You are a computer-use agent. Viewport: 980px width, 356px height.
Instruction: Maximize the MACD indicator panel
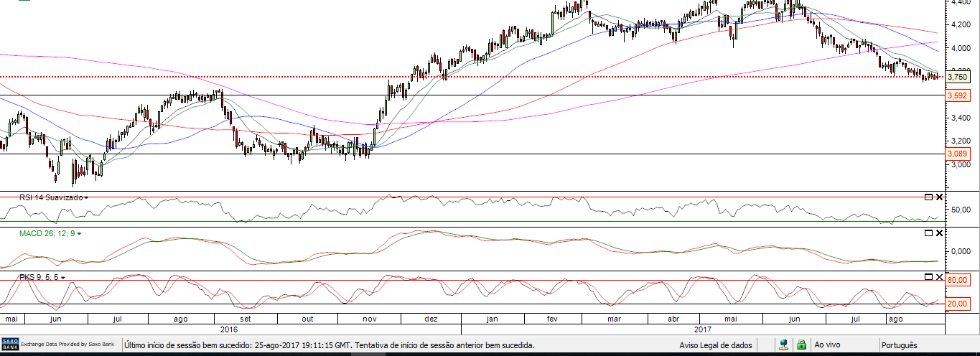928,233
